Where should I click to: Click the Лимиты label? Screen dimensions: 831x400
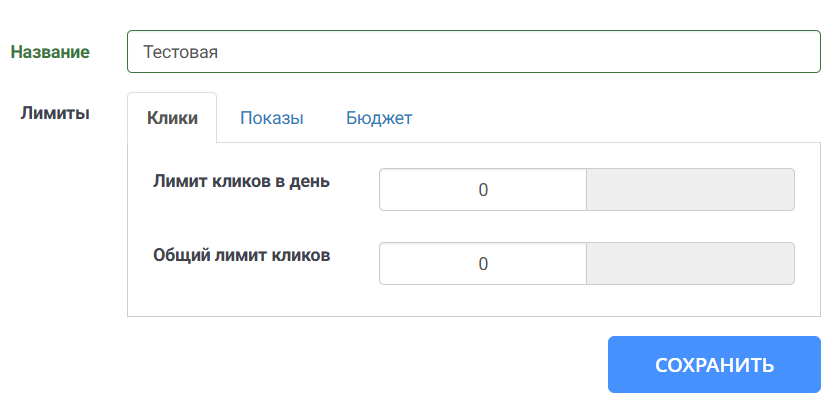tap(56, 113)
